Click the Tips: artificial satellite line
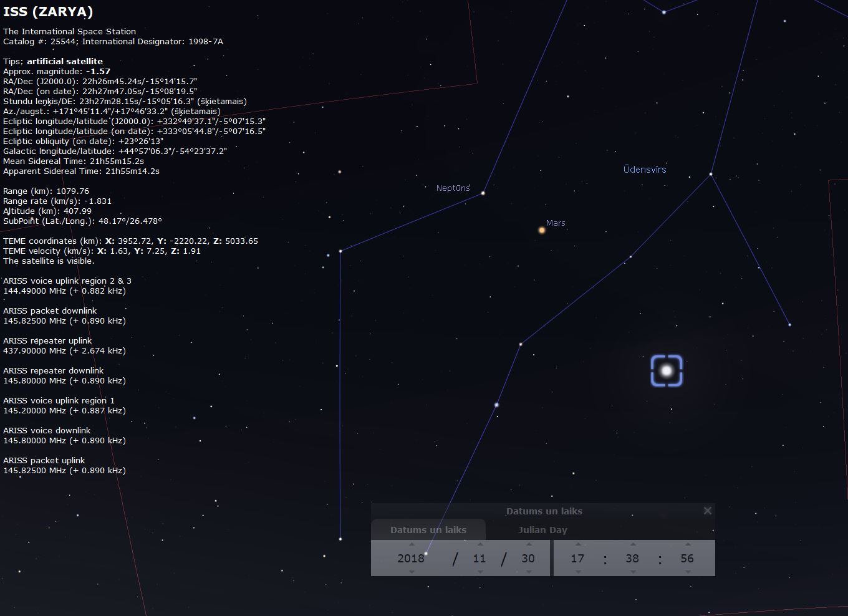Image resolution: width=848 pixels, height=616 pixels. pyautogui.click(x=53, y=62)
